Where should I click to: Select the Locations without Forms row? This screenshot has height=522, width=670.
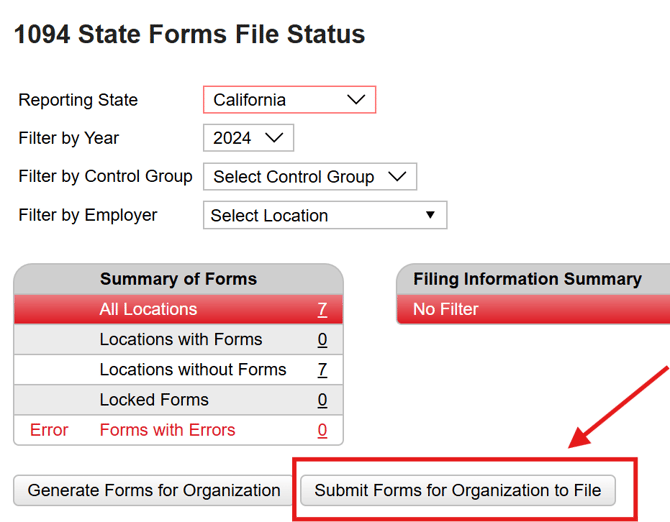(x=192, y=370)
